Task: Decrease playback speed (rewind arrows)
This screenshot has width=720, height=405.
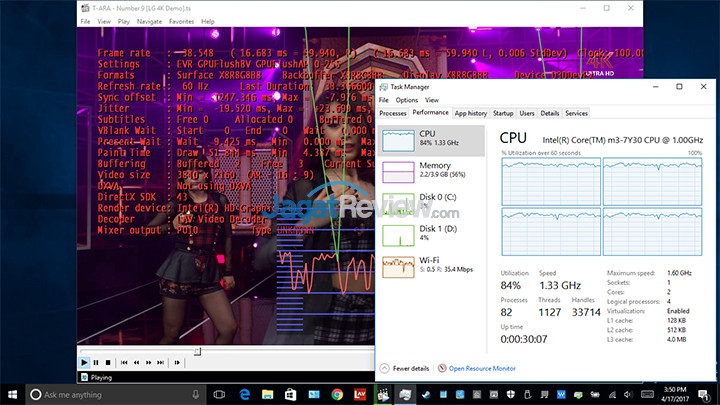Action: pyautogui.click(x=136, y=363)
